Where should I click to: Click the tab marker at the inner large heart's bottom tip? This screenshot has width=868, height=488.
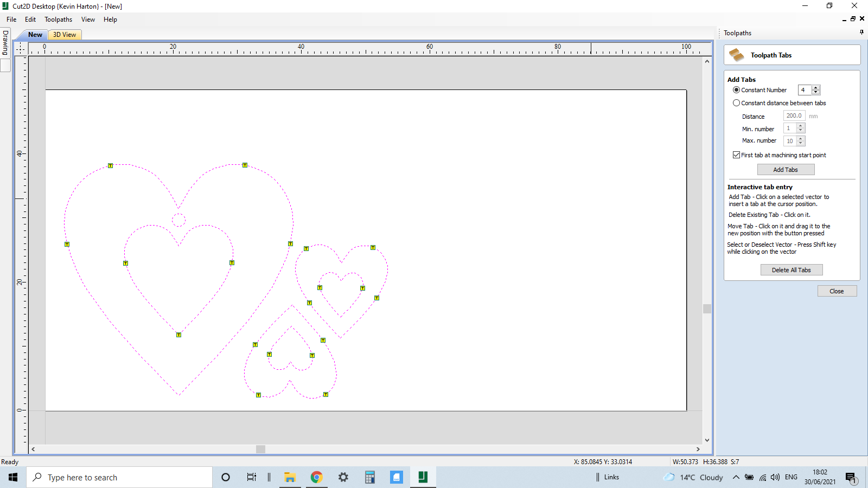click(x=178, y=335)
